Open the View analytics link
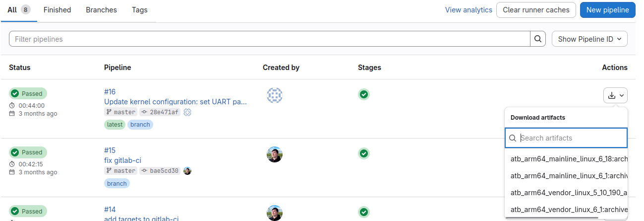 [468, 10]
